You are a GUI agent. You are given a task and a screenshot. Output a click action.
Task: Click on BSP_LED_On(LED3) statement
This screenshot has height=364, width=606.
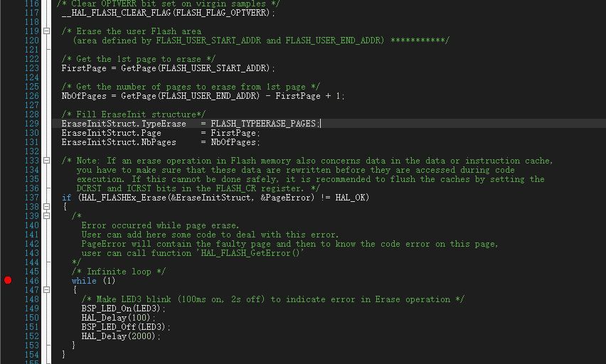coord(123,309)
